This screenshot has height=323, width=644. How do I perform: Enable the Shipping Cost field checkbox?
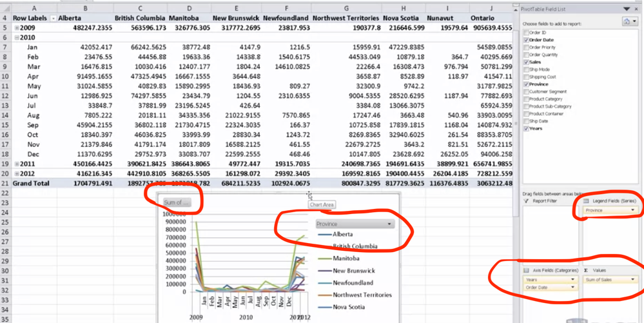point(527,77)
